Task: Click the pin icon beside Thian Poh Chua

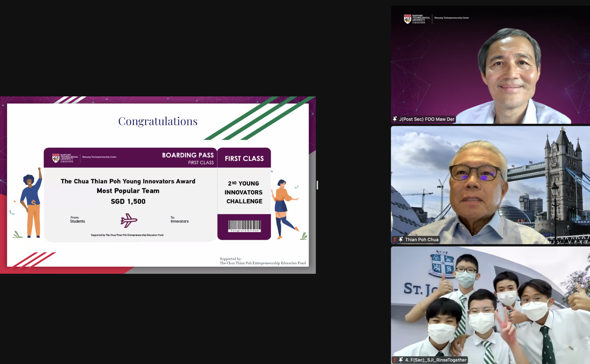Action: [401, 240]
